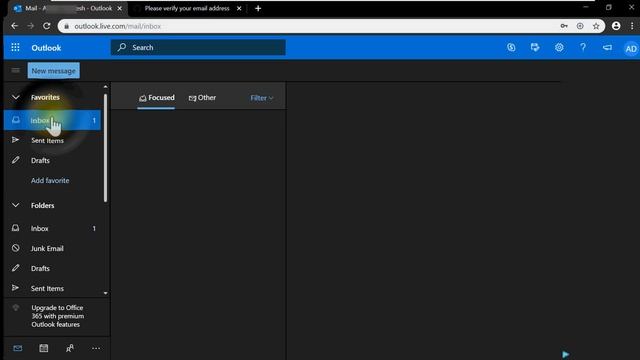Select the Focused inbox tab
The image size is (640, 360).
click(157, 98)
